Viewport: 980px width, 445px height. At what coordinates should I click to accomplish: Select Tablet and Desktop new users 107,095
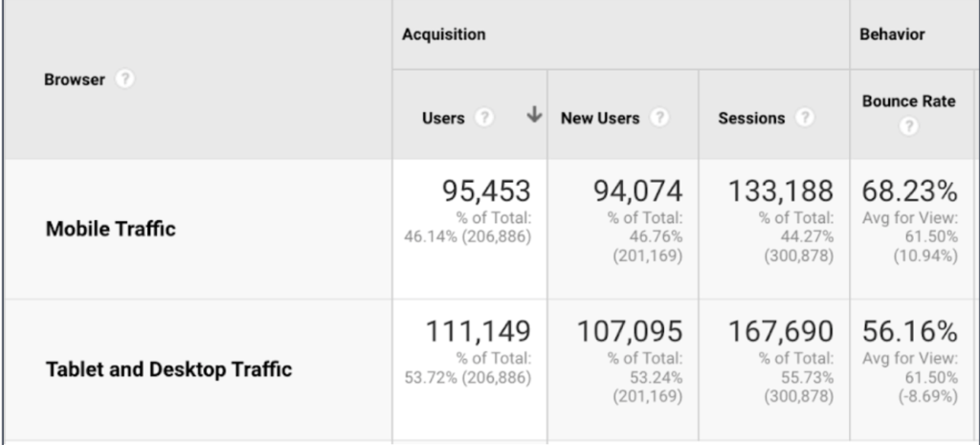point(630,331)
